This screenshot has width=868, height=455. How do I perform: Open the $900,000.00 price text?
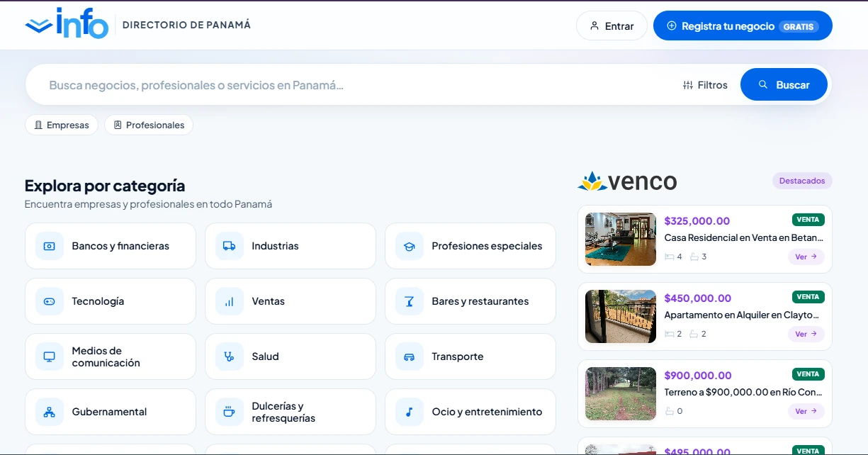tap(698, 376)
